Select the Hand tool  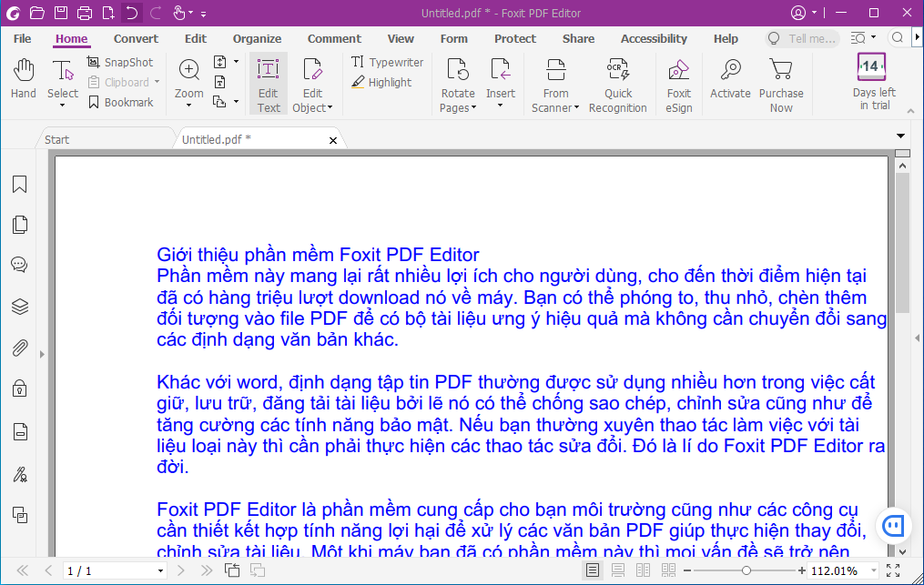pos(23,79)
